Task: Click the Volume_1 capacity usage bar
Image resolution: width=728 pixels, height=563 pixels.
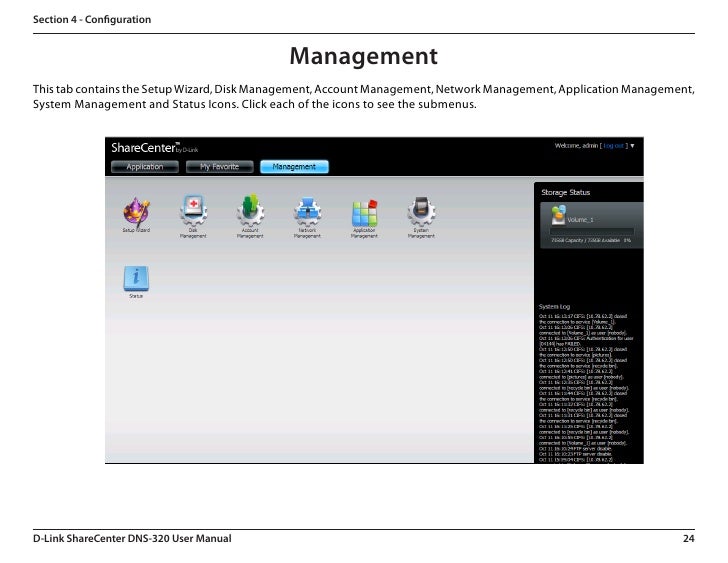Action: point(592,231)
